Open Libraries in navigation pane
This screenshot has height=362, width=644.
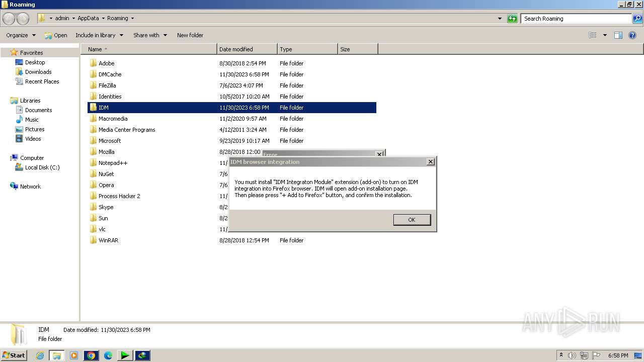(30, 101)
